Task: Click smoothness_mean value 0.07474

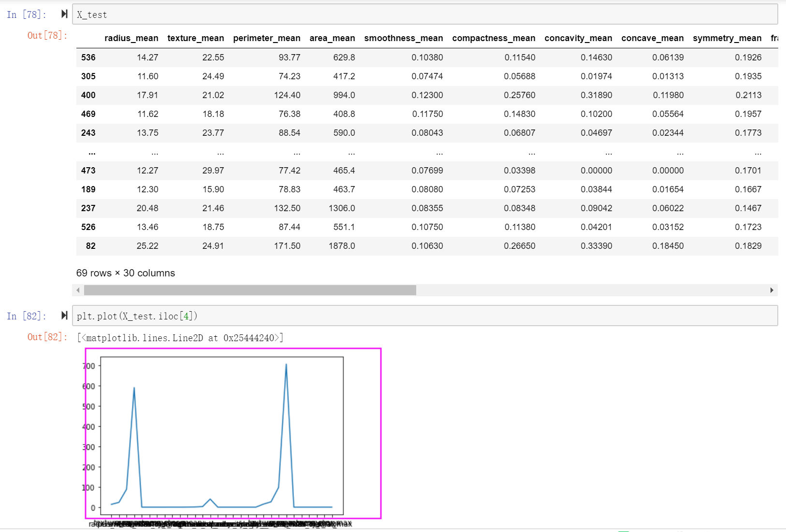Action: [427, 76]
